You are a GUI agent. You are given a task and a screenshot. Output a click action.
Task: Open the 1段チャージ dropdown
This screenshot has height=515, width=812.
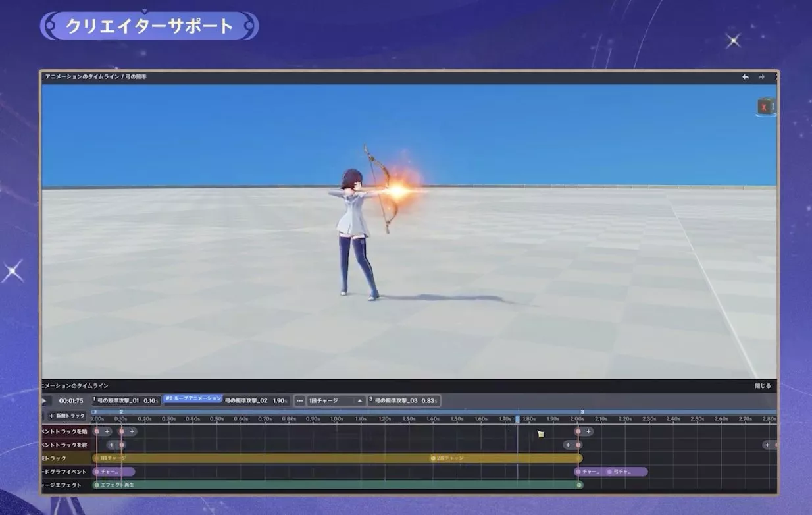(336, 400)
